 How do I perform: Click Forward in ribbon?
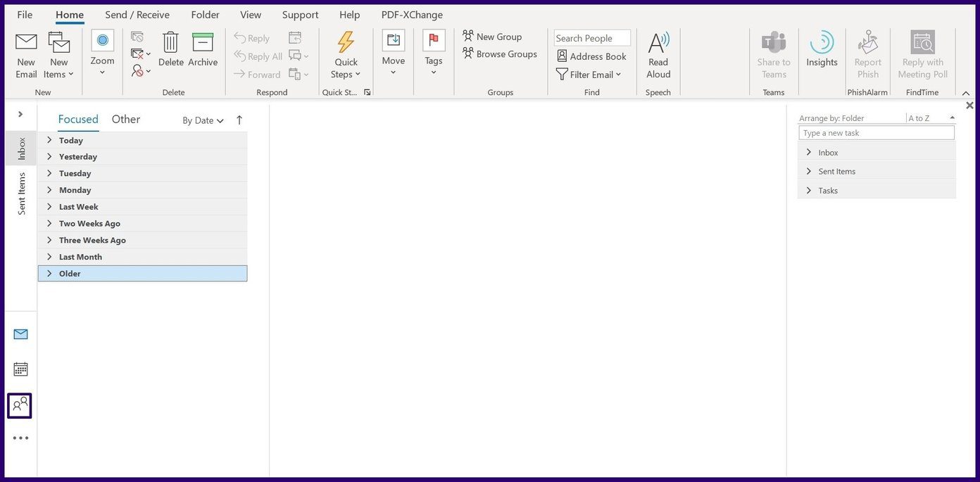[257, 75]
